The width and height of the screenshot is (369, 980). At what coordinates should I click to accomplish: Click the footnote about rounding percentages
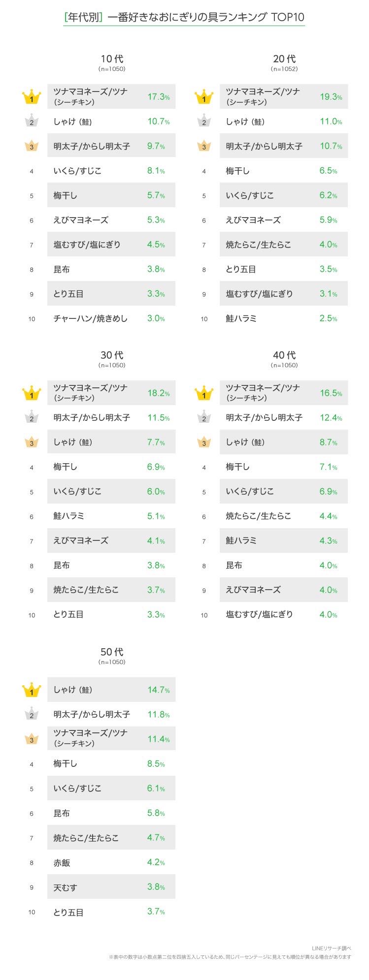click(230, 957)
